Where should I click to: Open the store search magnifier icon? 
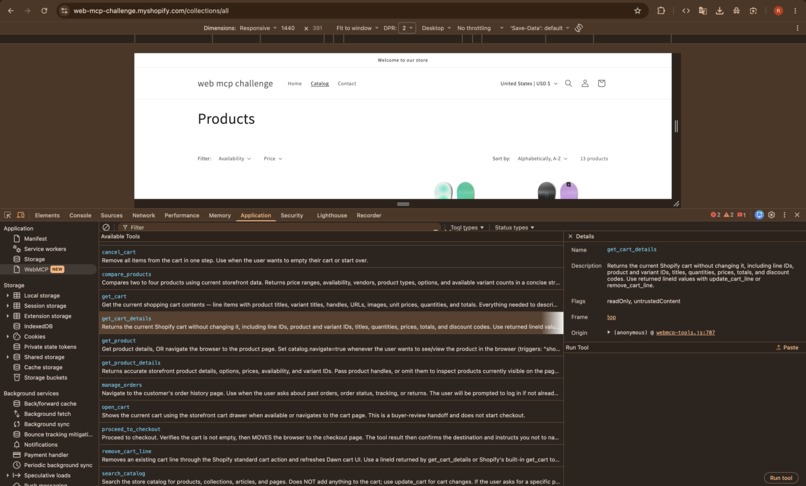pyautogui.click(x=569, y=83)
